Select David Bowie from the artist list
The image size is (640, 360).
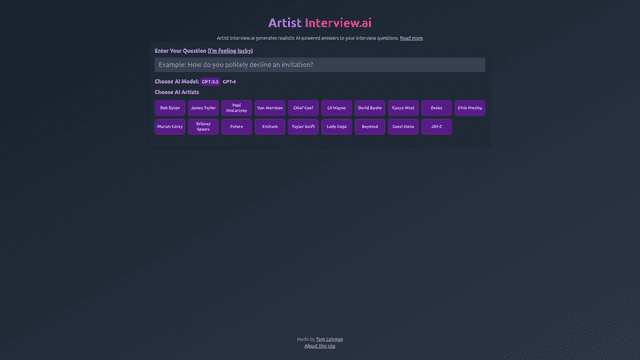tap(370, 108)
